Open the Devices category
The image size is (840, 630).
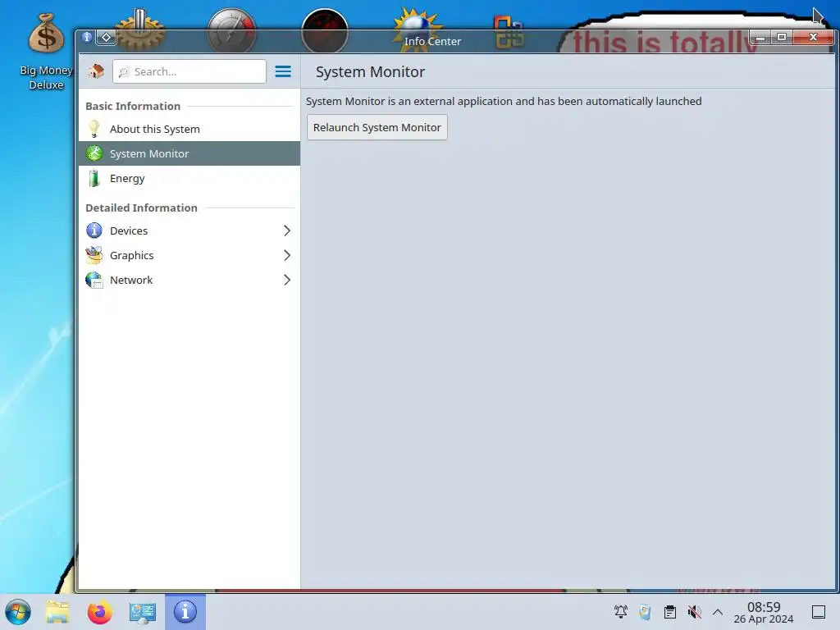[189, 231]
